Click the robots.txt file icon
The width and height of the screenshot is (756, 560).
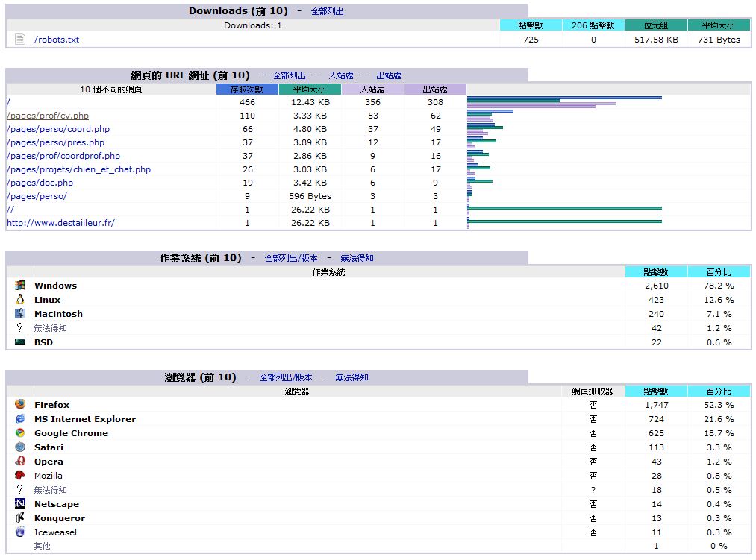(20, 39)
